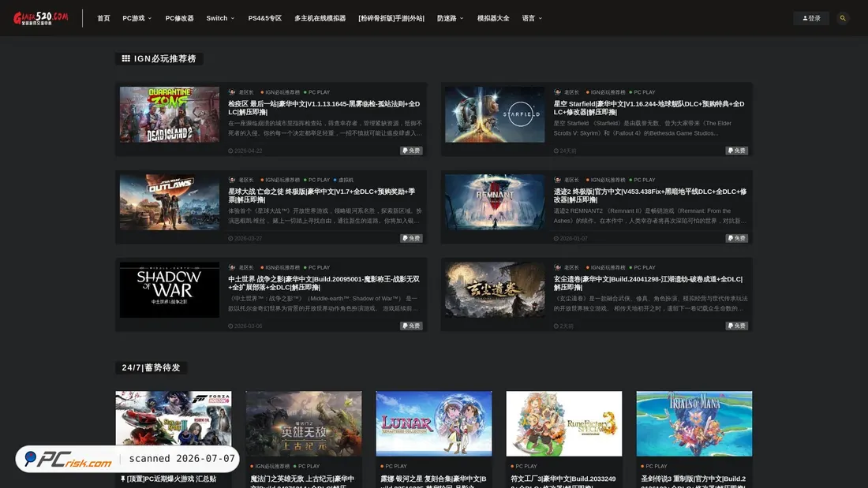Open 中土世界 战争之影 article title
Image resolution: width=868 pixels, height=488 pixels.
(324, 283)
